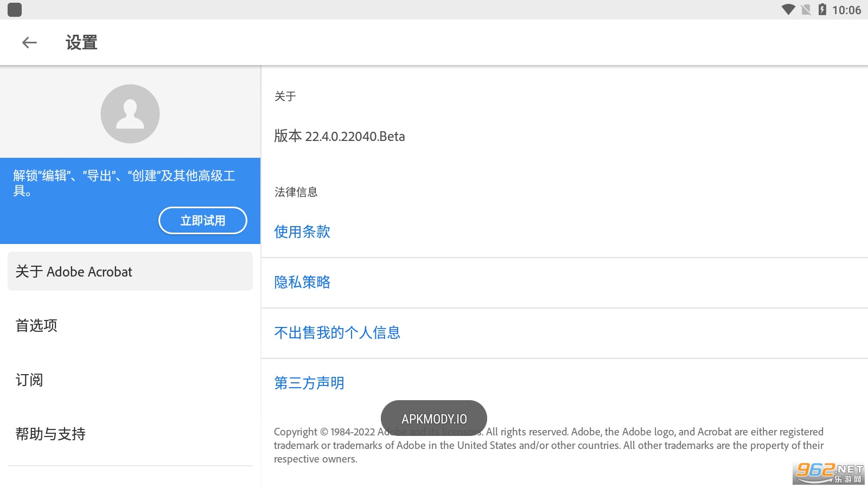Open the 第三方声明 link
Screen dimensions: 868x488
309,383
